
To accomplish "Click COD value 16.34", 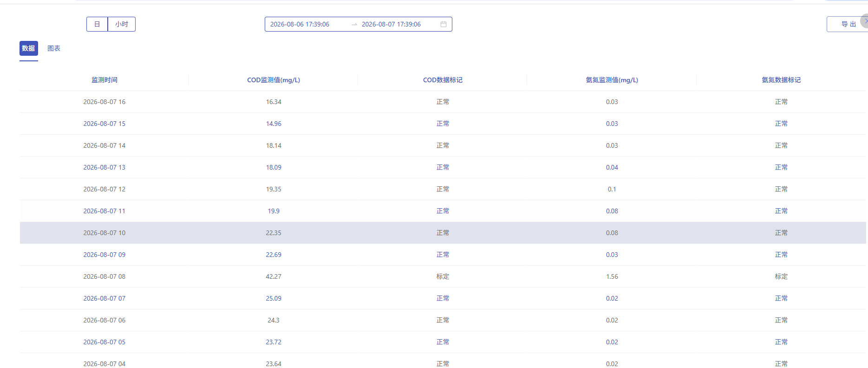I will (274, 102).
